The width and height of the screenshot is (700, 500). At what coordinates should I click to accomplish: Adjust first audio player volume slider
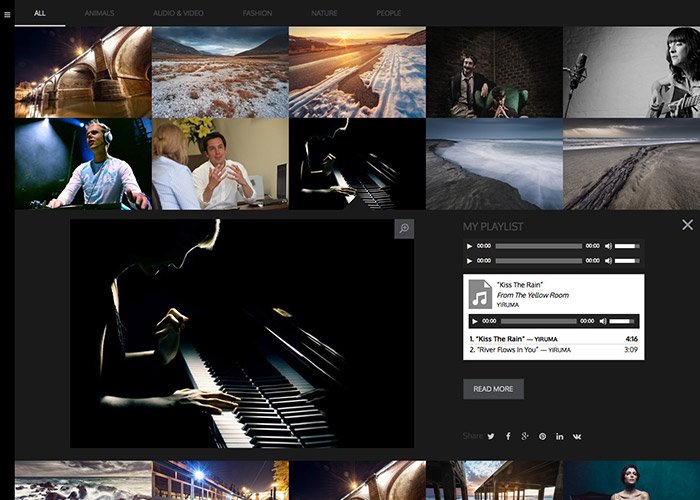pyautogui.click(x=627, y=246)
